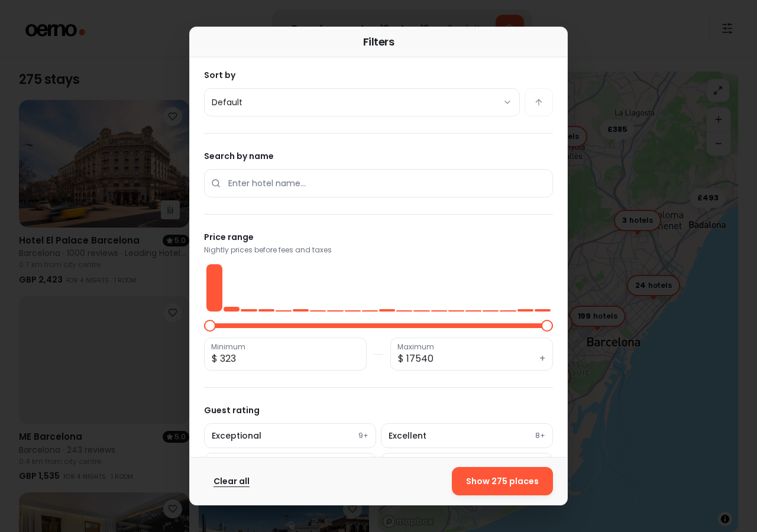Zoom out on the map
The height and width of the screenshot is (532, 757).
[719, 144]
